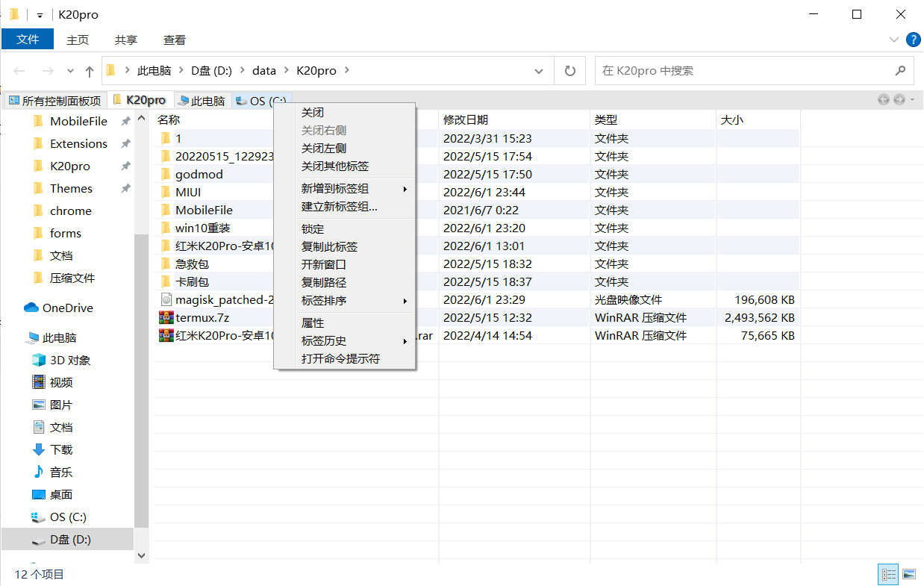Click the search magnifier icon
Screen dimensions: 924x586
(x=900, y=71)
